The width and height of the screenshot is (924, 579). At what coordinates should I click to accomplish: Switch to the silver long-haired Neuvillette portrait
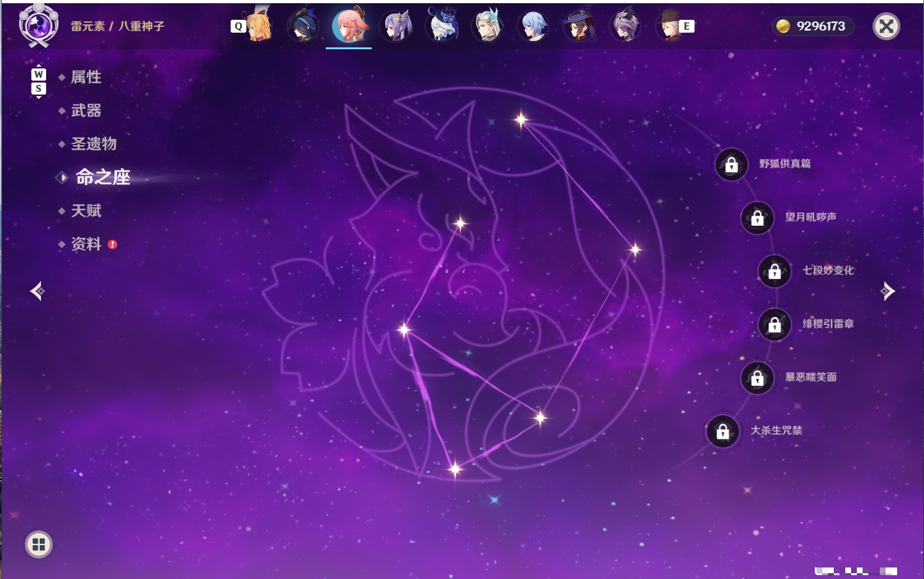[x=488, y=26]
